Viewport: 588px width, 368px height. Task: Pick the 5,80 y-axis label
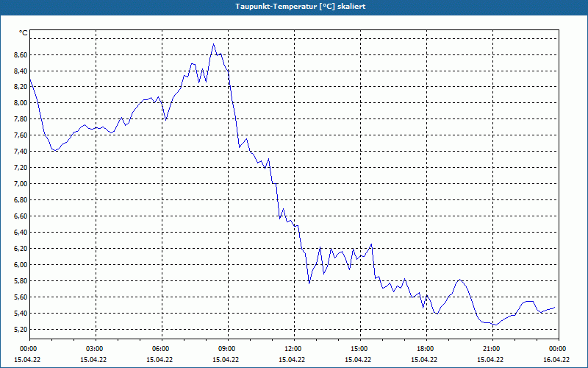pyautogui.click(x=21, y=281)
